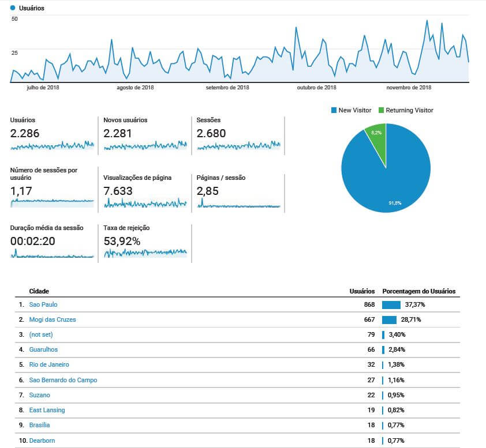Click the Usuários legend blue dot
Screen dimensions: 486x448
(13, 8)
